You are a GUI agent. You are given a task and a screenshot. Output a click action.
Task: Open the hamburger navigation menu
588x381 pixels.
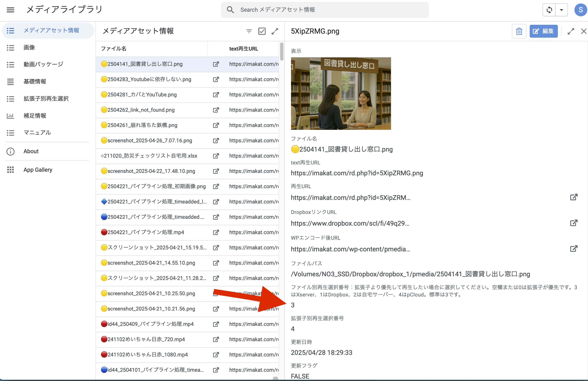[10, 10]
